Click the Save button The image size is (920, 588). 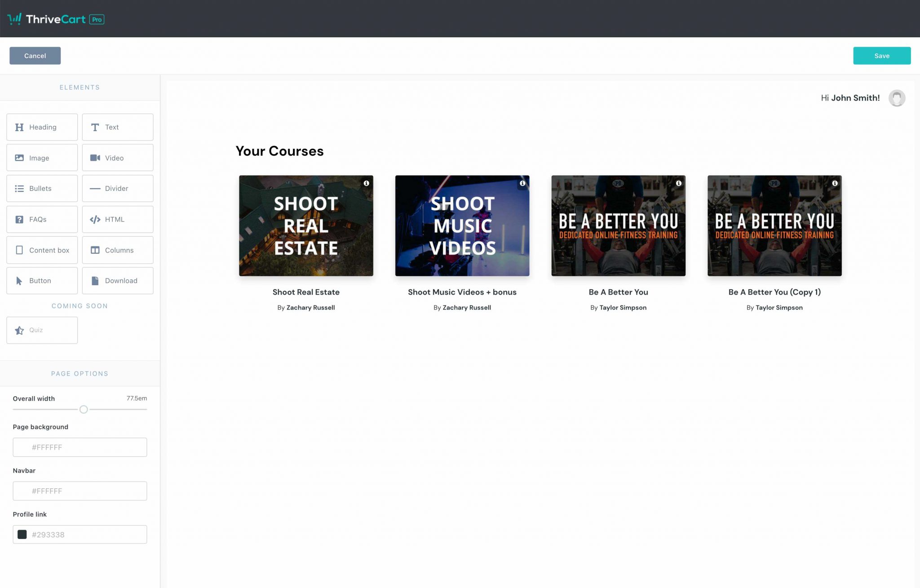point(881,55)
